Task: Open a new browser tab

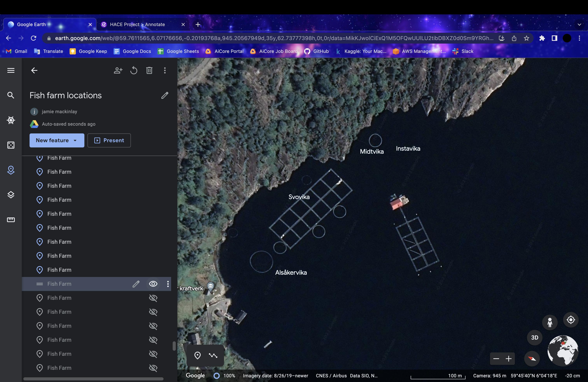Action: [198, 25]
